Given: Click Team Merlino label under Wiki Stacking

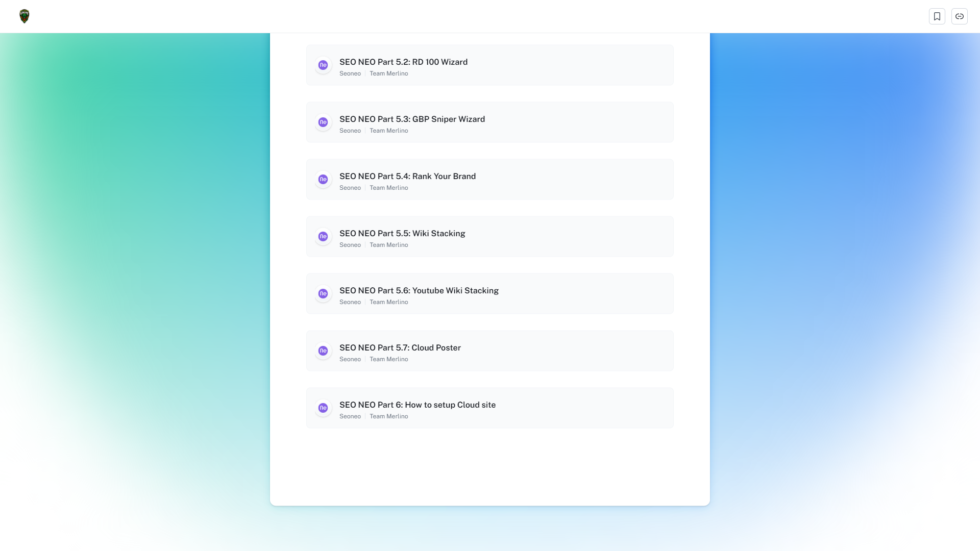Looking at the screenshot, I should (389, 244).
